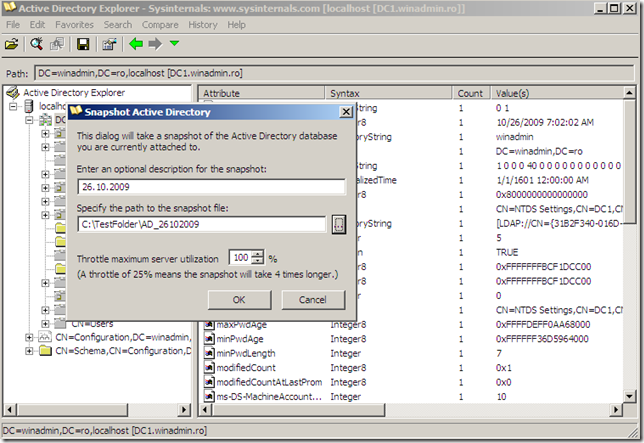The width and height of the screenshot is (644, 443).
Task: Click the attribute pane vertical scrollbar thumb
Action: pos(629,160)
